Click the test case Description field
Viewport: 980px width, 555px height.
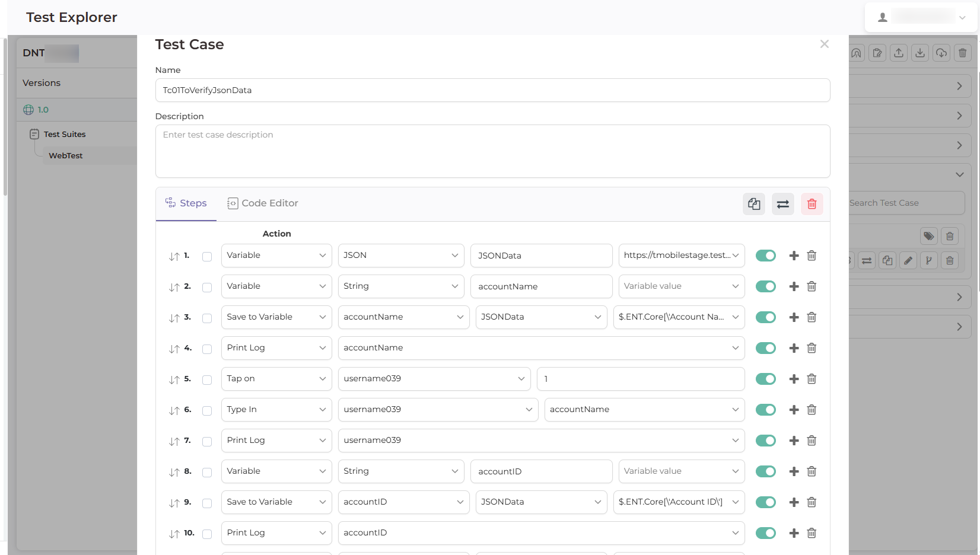[492, 151]
